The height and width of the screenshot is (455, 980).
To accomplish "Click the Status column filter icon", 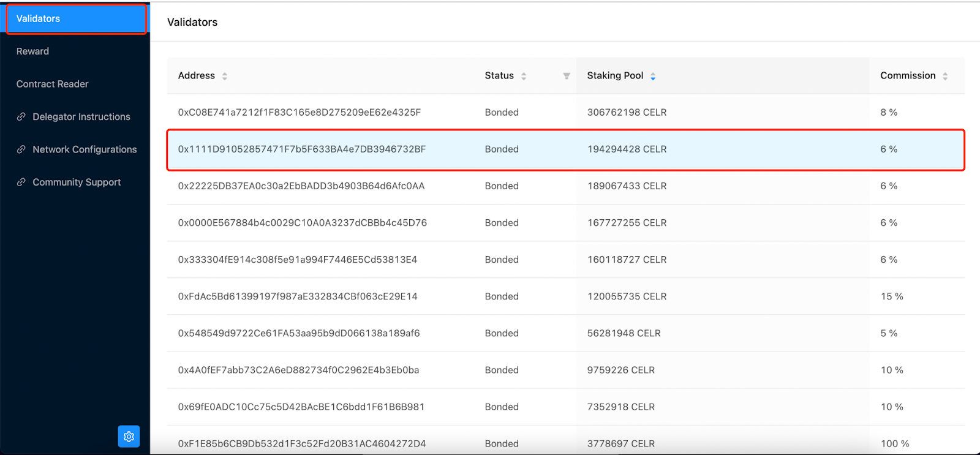I will (567, 76).
